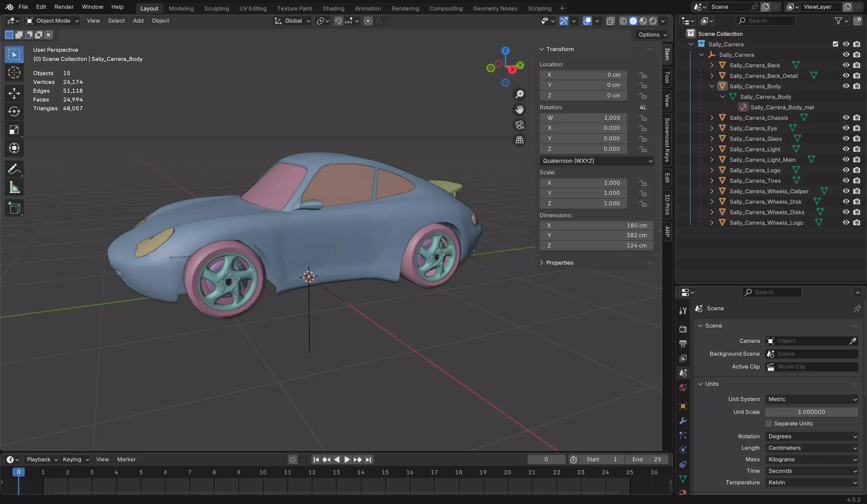Expand Sally_Carrera_Chassis in outliner
This screenshot has height=504, width=867.
[x=712, y=117]
